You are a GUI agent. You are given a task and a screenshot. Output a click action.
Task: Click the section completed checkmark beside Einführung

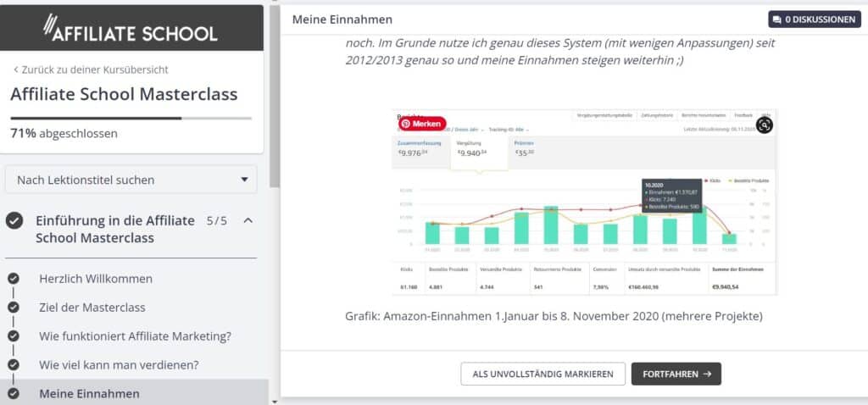pyautogui.click(x=14, y=220)
